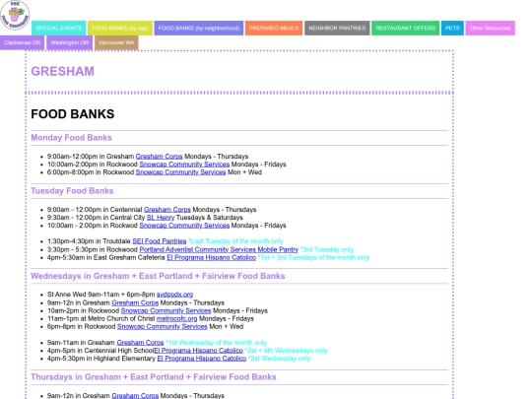Open the metrocofc.org link

coord(176,318)
